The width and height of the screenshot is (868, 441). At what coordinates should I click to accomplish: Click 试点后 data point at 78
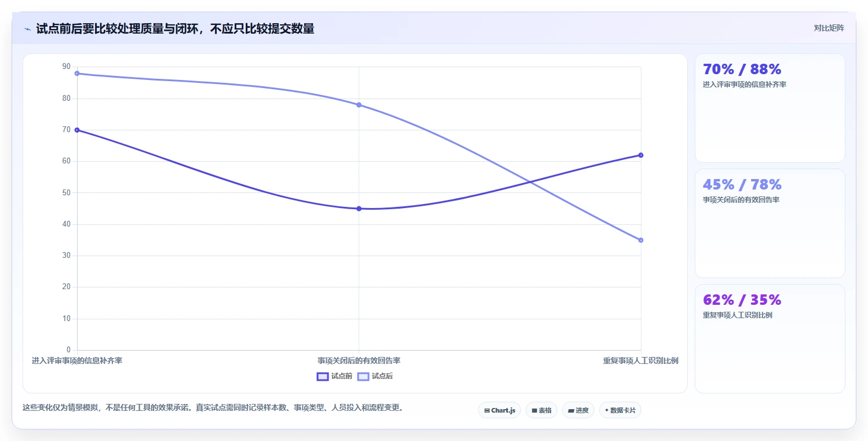coord(359,105)
